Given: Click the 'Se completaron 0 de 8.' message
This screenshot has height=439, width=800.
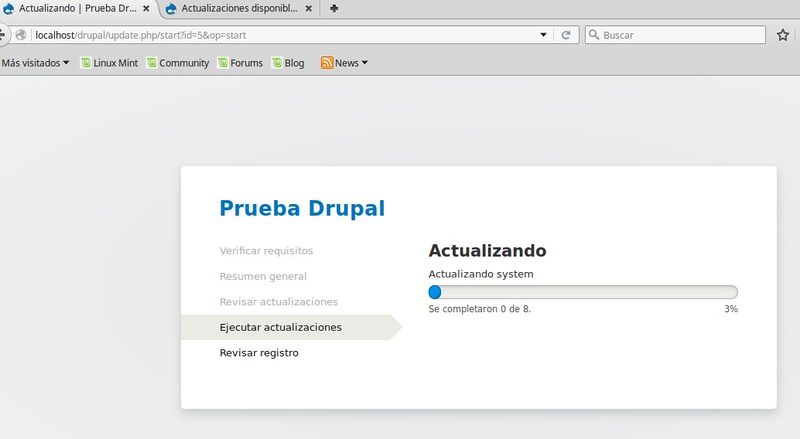Looking at the screenshot, I should tap(480, 309).
